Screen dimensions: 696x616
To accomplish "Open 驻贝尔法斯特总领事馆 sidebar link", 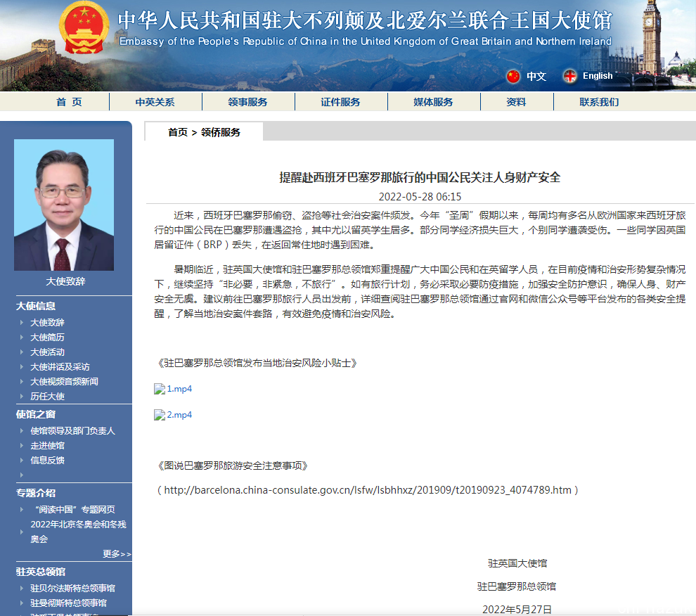I will [73, 588].
